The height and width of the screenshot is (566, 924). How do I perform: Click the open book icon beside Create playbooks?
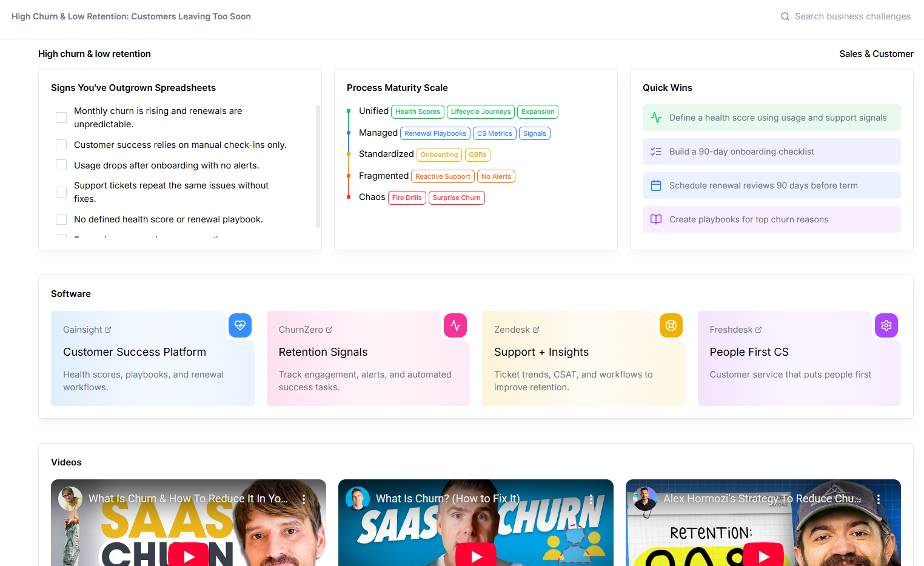coord(656,219)
